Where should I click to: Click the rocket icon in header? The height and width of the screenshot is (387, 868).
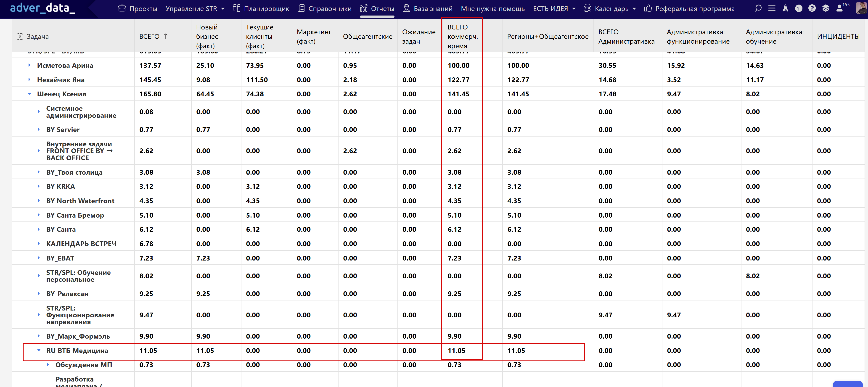786,8
